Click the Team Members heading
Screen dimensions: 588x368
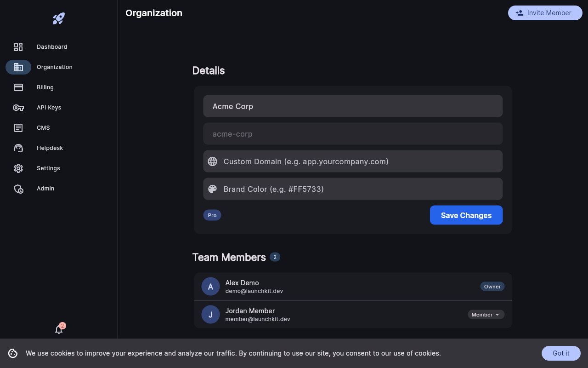[229, 257]
